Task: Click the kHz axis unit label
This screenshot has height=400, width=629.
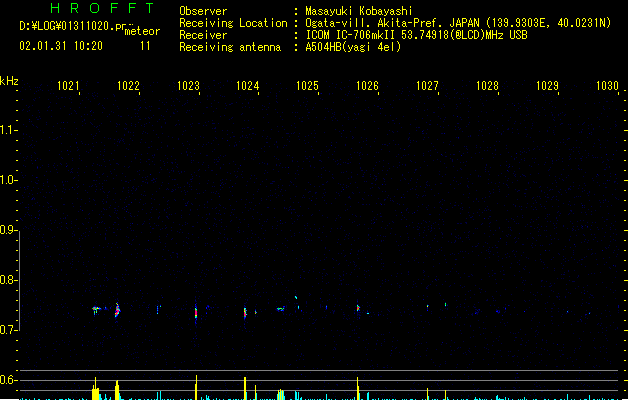Action: [9, 81]
